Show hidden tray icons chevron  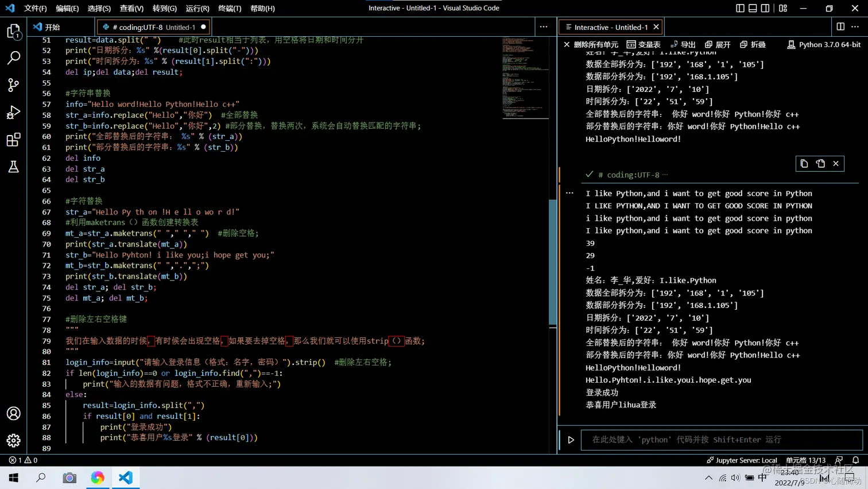(x=708, y=478)
